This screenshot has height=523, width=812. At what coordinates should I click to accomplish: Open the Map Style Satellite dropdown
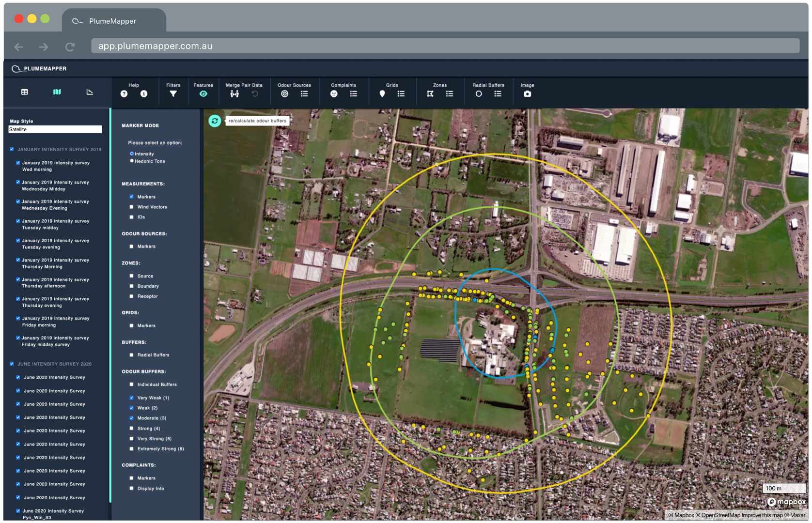55,129
